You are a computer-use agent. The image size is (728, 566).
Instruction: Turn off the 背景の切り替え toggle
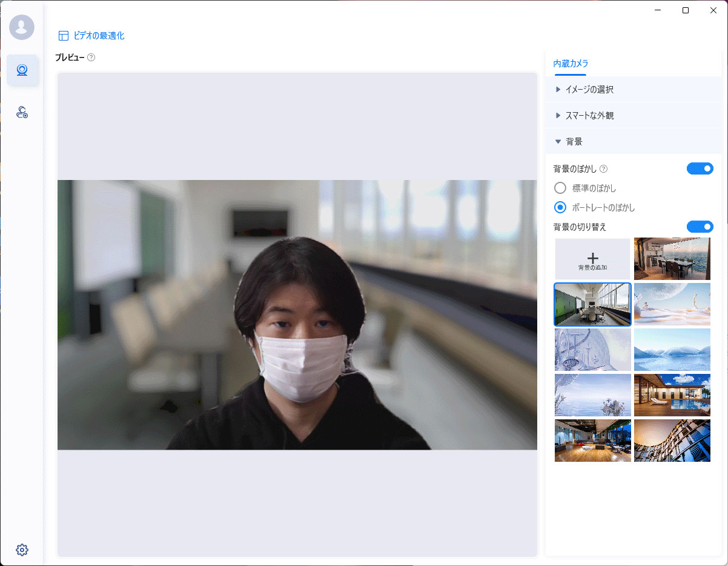click(x=700, y=227)
